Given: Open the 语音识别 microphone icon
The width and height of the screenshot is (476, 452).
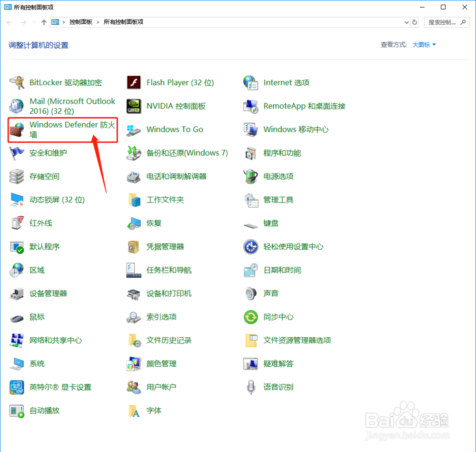Looking at the screenshot, I should (250, 387).
